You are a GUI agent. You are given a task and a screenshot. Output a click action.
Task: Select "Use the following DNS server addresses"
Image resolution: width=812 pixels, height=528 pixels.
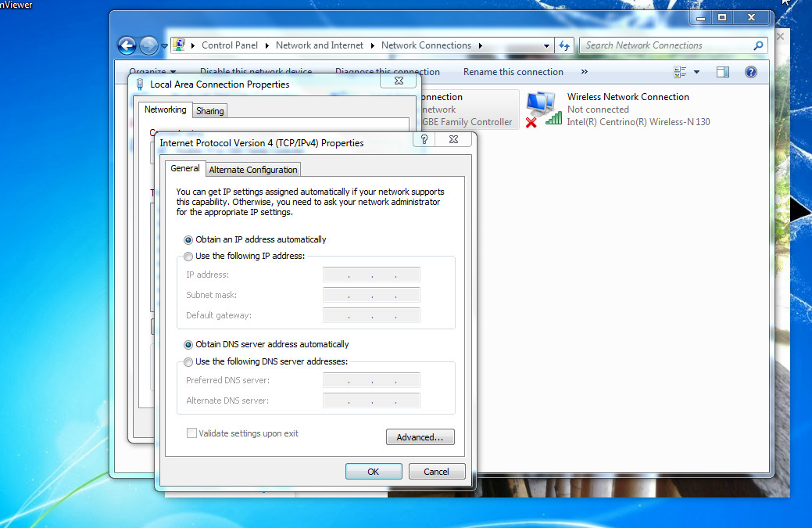(x=188, y=362)
